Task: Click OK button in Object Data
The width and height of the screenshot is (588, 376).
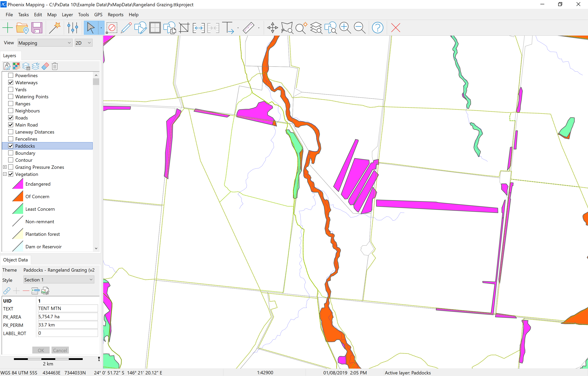Action: click(41, 350)
